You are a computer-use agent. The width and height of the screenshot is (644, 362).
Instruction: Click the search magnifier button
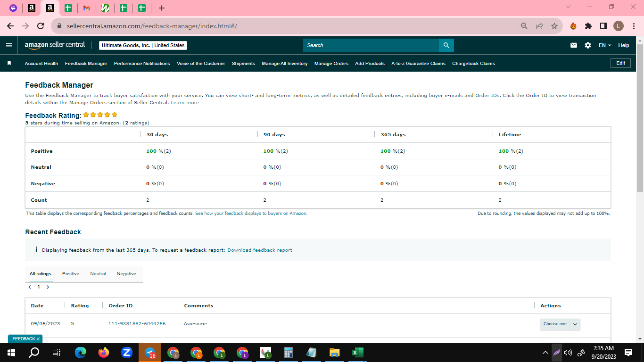tap(446, 45)
